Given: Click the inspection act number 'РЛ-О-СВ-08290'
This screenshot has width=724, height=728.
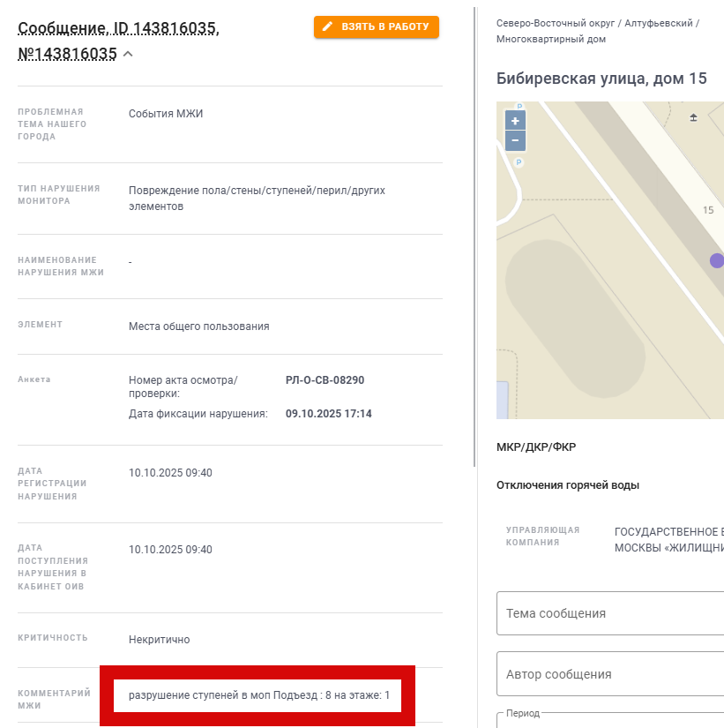Looking at the screenshot, I should 325,380.
